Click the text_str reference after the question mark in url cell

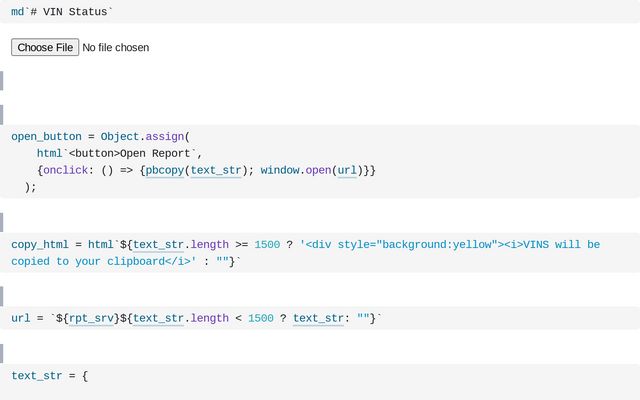coord(318,318)
